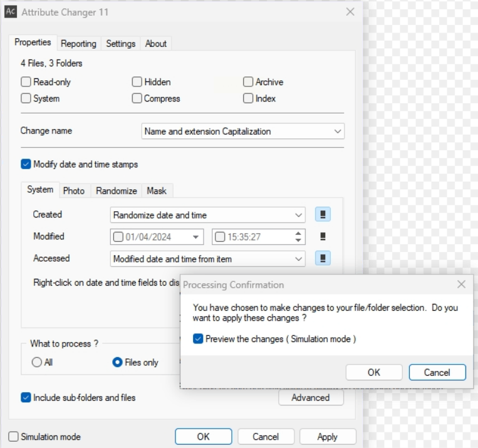Open the Modified date calendar dropdown arrow

[195, 237]
